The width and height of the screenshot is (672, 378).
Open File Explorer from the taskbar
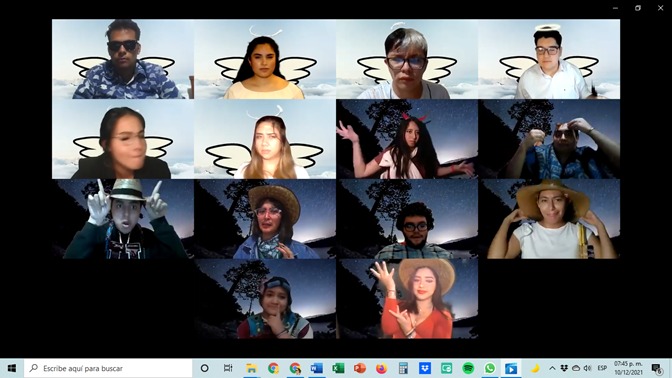251,368
